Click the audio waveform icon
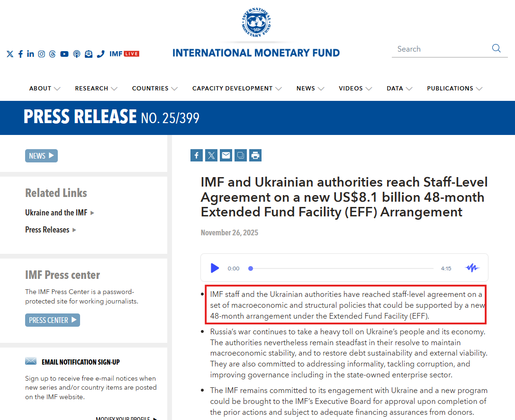 (472, 268)
